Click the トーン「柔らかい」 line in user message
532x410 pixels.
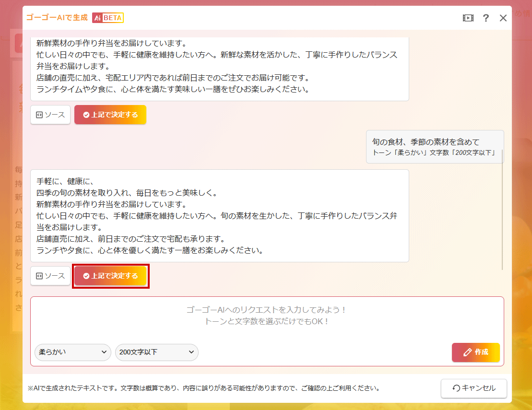[434, 153]
